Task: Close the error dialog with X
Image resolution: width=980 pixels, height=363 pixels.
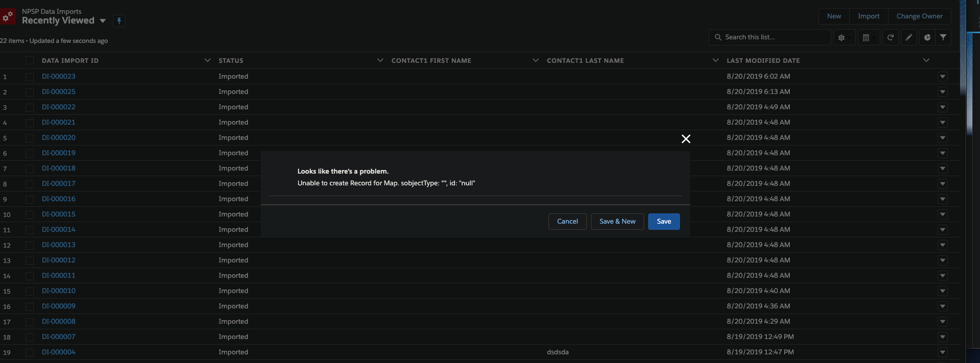Action: click(686, 139)
